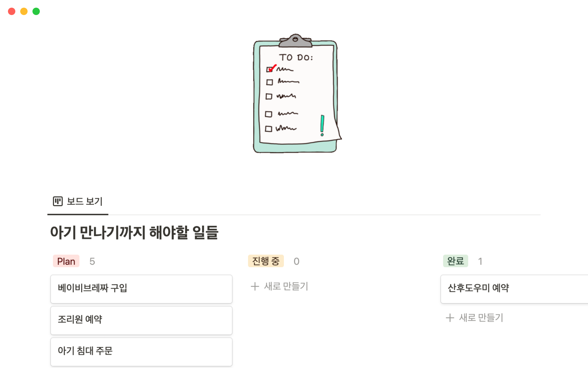This screenshot has width=588, height=368.
Task: Click 새로 만들기 under 진행 중 column
Action: click(286, 286)
